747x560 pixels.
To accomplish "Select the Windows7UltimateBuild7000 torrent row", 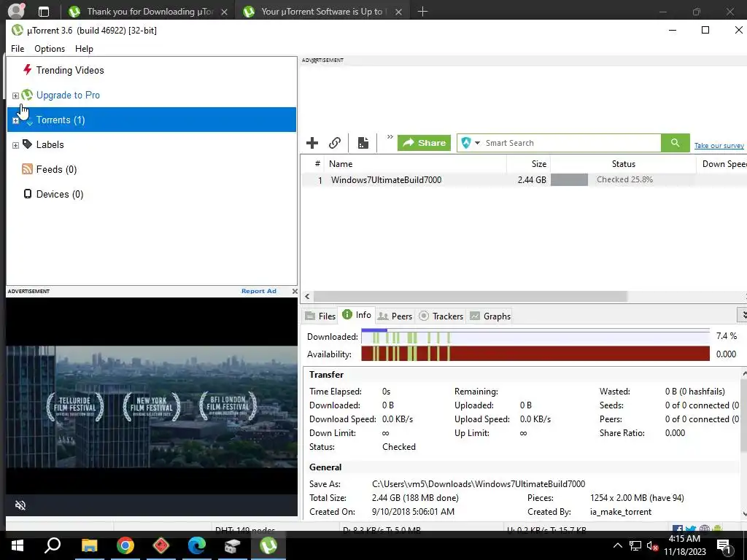I will (524, 180).
